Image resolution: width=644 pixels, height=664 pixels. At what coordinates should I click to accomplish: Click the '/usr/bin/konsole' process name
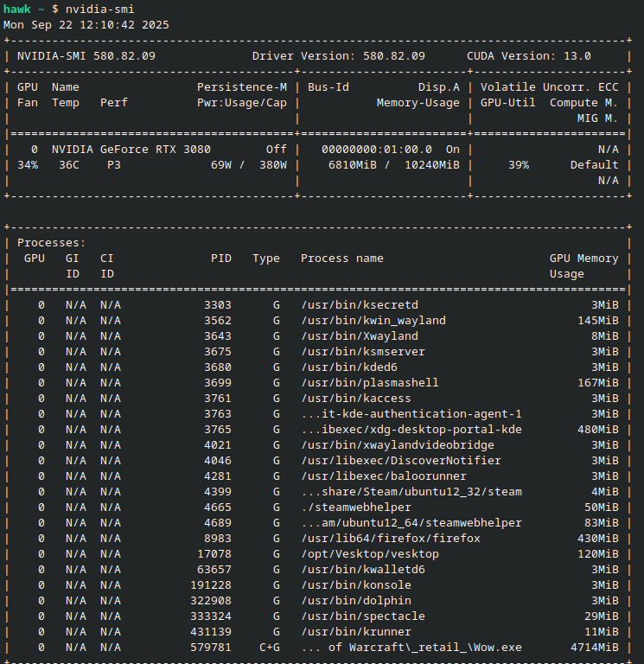[356, 585]
